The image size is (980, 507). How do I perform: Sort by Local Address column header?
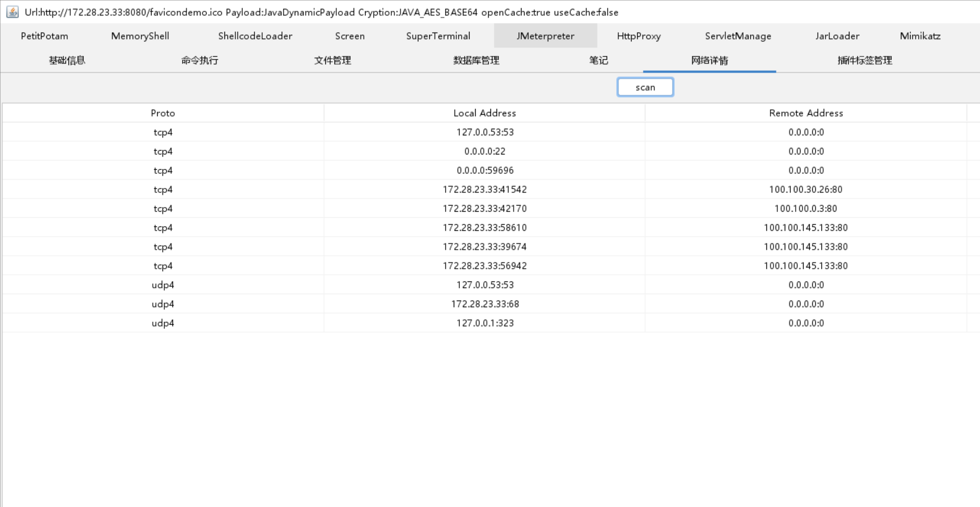(484, 113)
